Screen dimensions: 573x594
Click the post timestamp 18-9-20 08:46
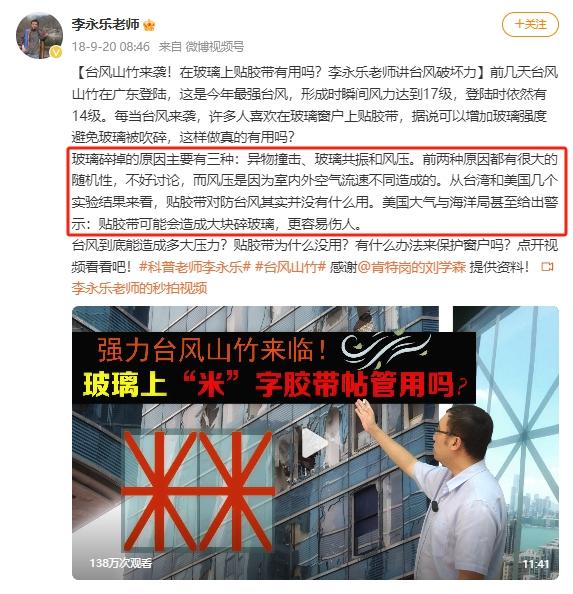[111, 47]
